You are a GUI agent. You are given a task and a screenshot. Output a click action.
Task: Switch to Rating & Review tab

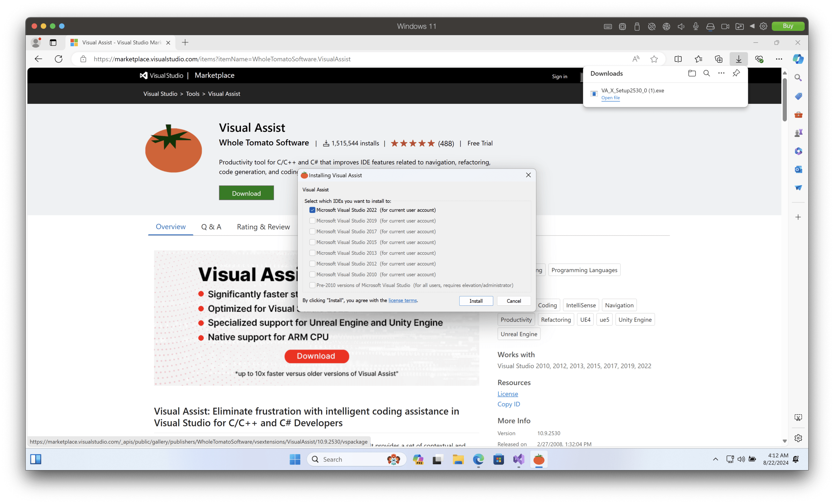point(263,227)
